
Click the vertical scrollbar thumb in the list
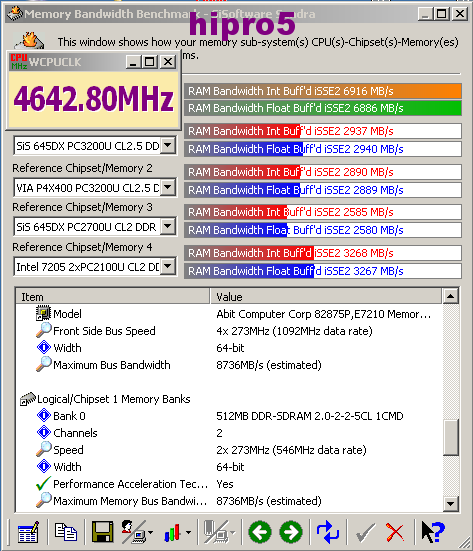pyautogui.click(x=451, y=437)
